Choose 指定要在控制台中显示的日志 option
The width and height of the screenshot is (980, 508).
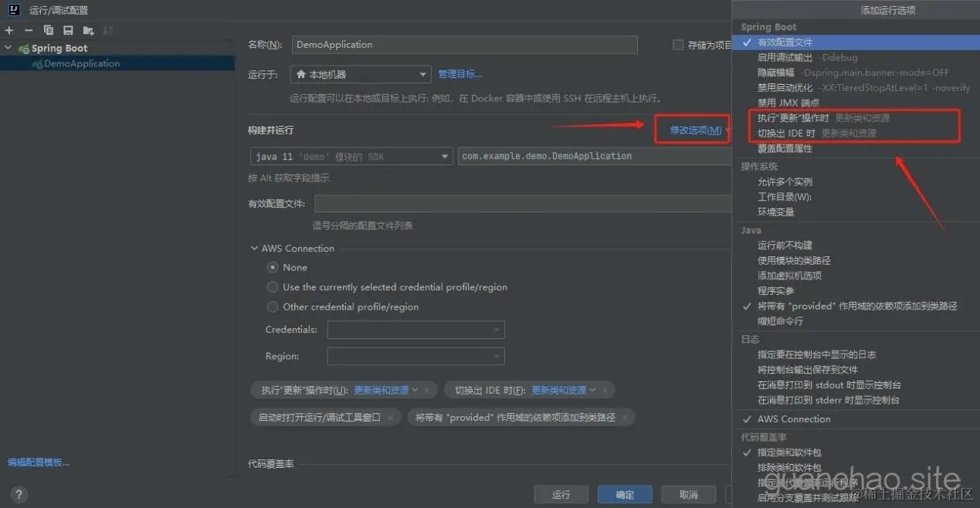click(x=856, y=354)
